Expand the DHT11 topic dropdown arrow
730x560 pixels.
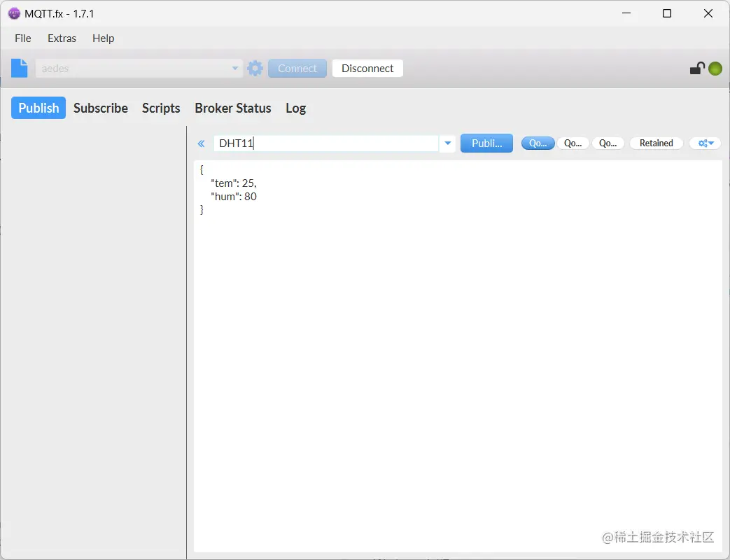click(447, 143)
